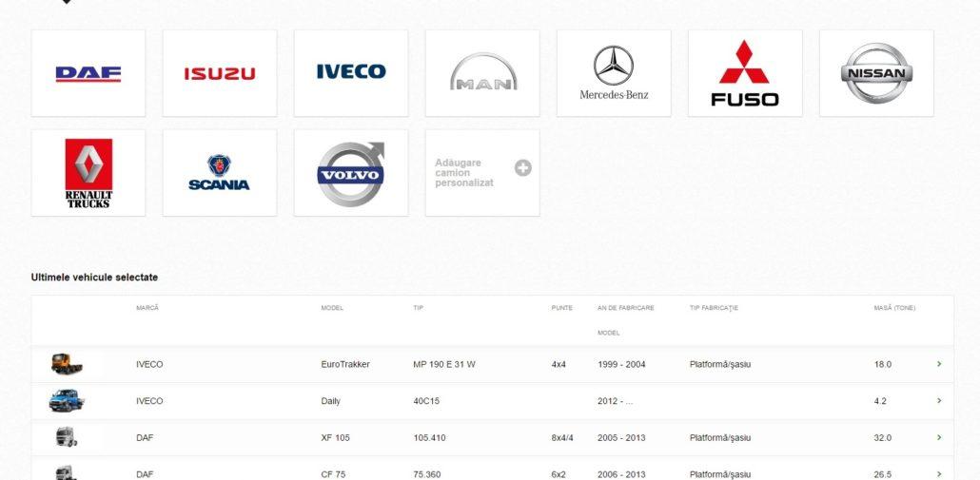Click the 18.0 mass value
The image size is (980, 480).
click(883, 365)
